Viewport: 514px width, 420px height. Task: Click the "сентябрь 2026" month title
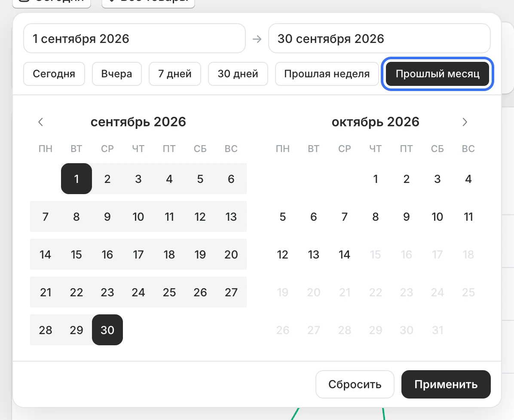(x=138, y=122)
